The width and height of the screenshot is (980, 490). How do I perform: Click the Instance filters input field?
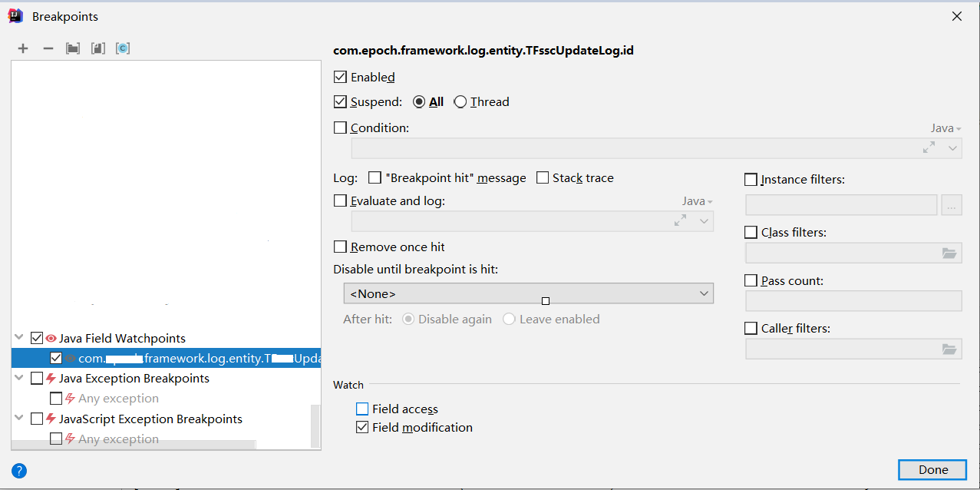[841, 205]
